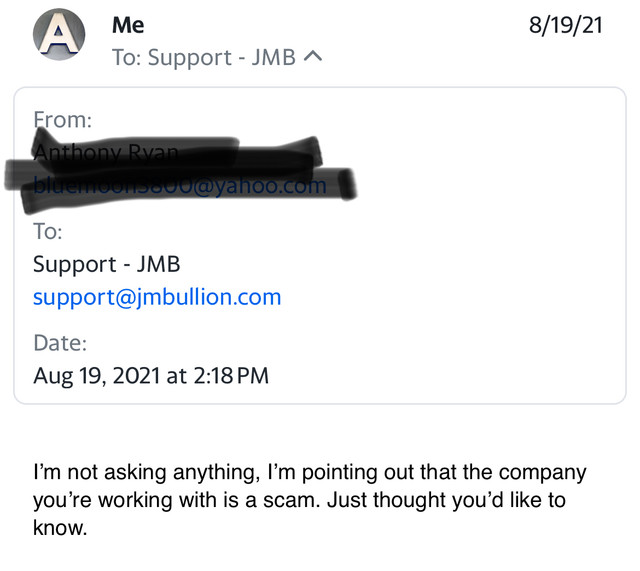Open the support@jmbullion.com email link
Image resolution: width=640 pixels, height=571 pixels.
(157, 297)
